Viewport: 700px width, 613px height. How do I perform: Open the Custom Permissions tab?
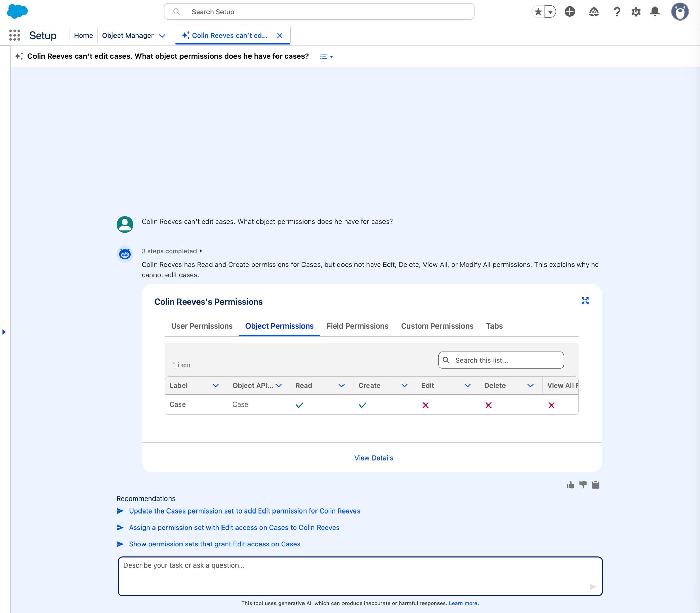(437, 326)
